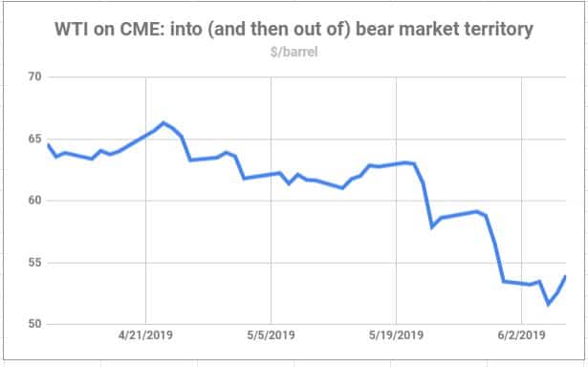Select the 5/19/2019 date label

[x=396, y=335]
